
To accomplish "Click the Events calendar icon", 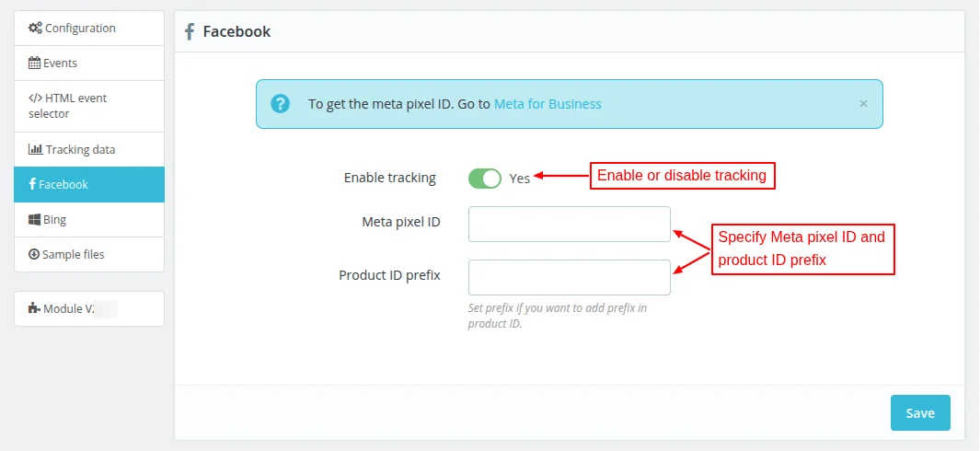I will point(35,64).
